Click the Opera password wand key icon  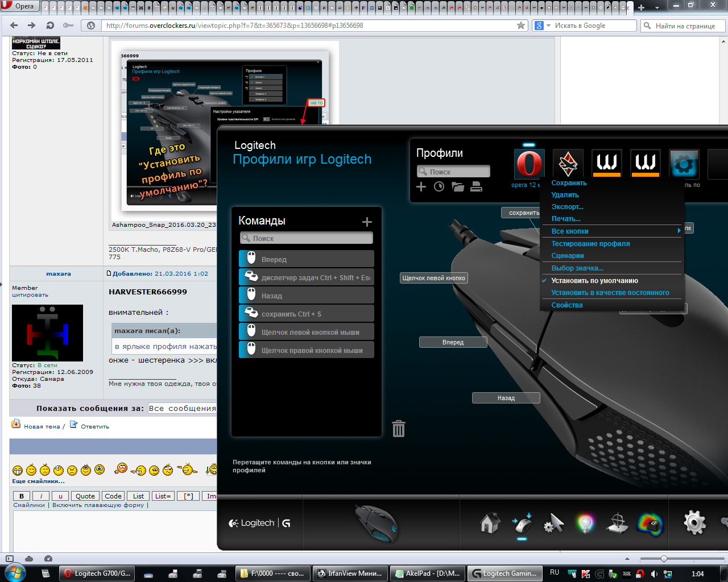(68, 26)
